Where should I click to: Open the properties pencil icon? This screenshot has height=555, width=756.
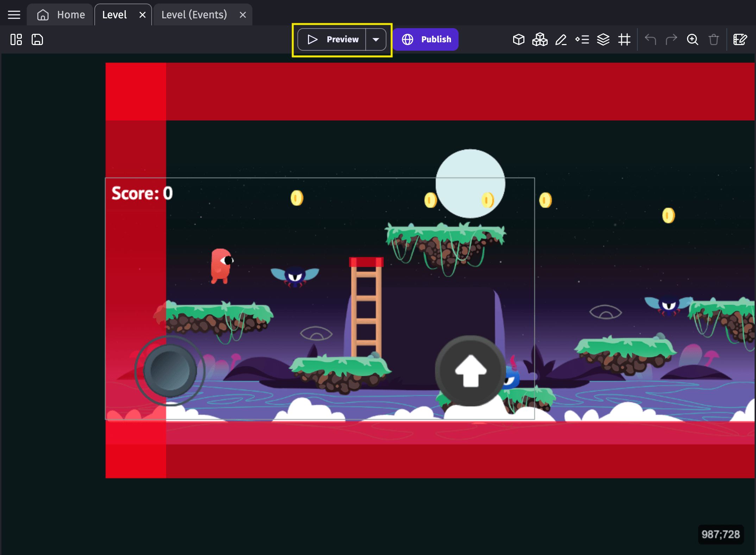point(561,39)
